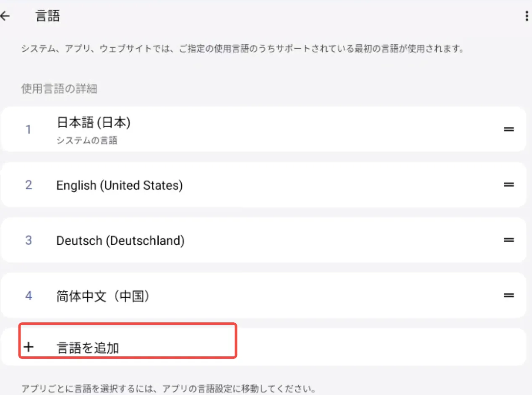
Task: Click the number 3 priority index
Action: coord(29,241)
